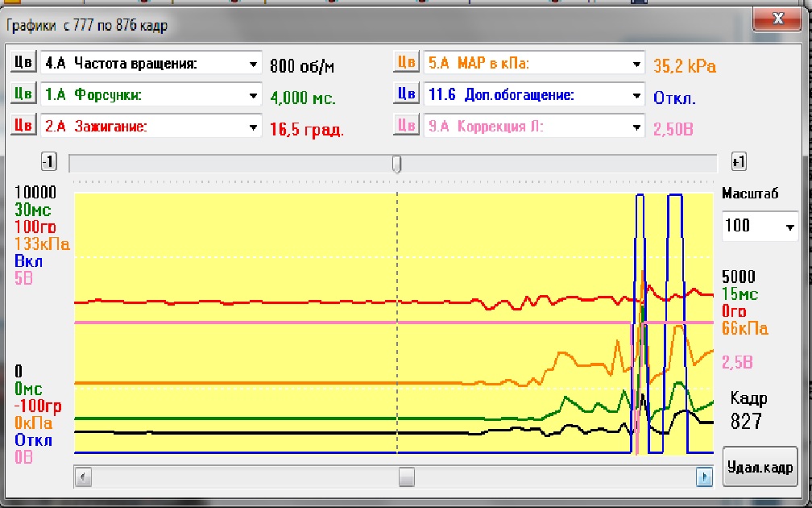The image size is (812, 508).
Task: Step back one frame with -1 button
Action: pos(48,162)
